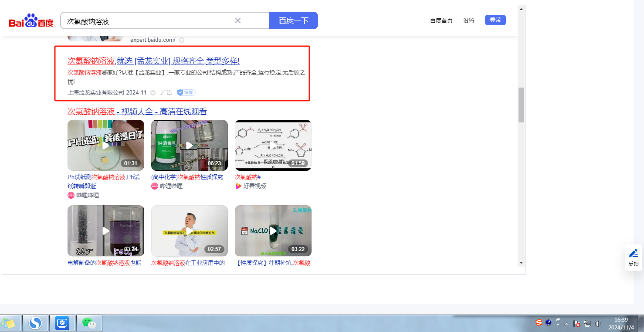This screenshot has width=644, height=332.
Task: Open the (高中化学)次氯酸钠性质探究 video title
Action: point(187,177)
